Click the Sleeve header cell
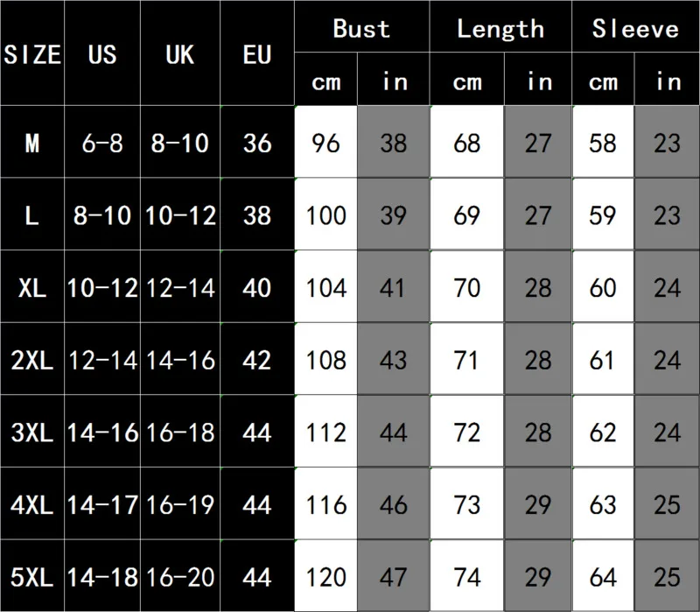The image size is (700, 612). click(635, 29)
